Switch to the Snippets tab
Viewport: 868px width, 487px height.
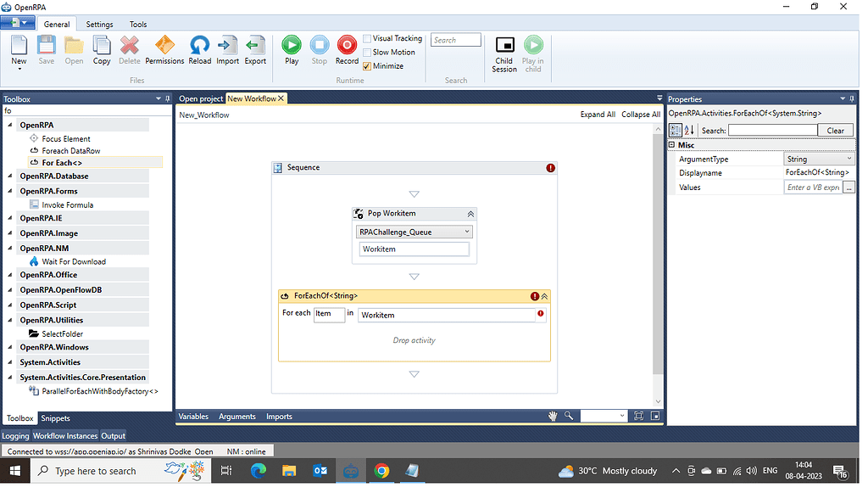pos(56,418)
